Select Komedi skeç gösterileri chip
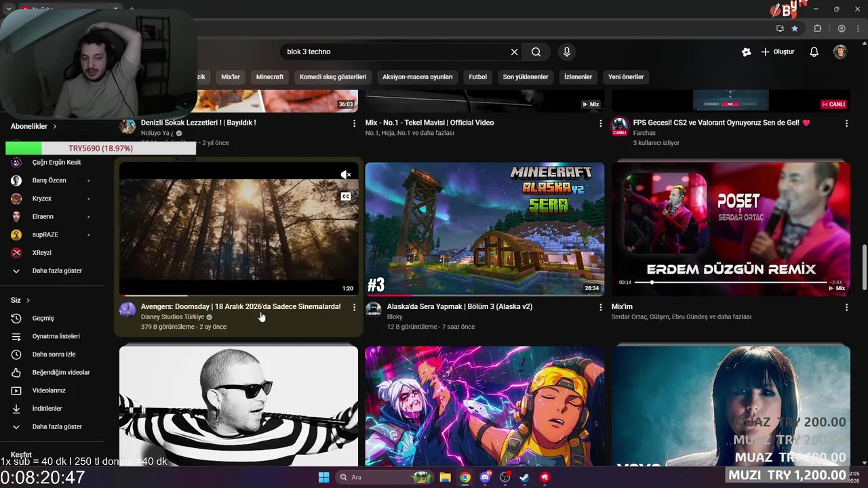868x488 pixels. 333,77
